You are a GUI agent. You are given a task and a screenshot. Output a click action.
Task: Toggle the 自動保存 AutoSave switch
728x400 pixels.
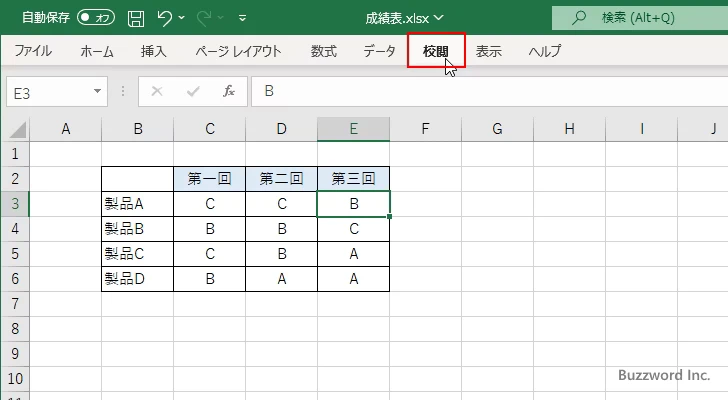click(96, 18)
